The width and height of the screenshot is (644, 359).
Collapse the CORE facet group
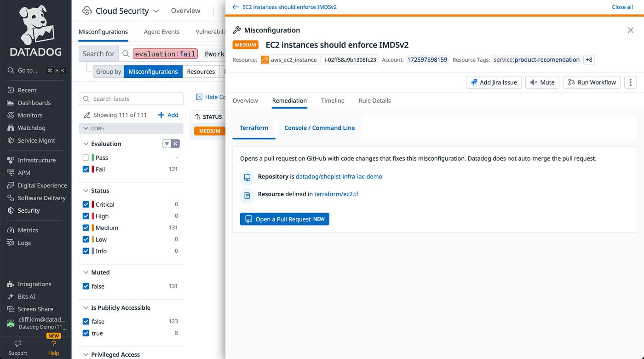coord(86,128)
